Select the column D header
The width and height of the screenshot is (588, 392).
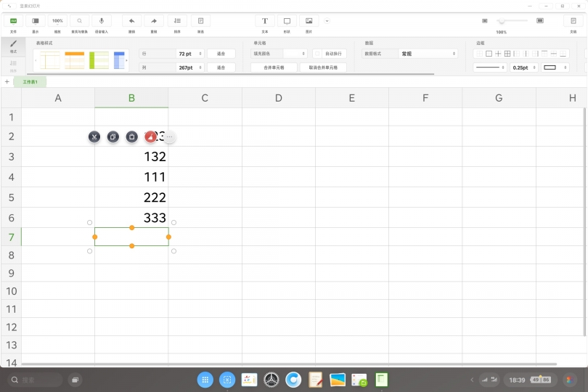click(x=279, y=98)
